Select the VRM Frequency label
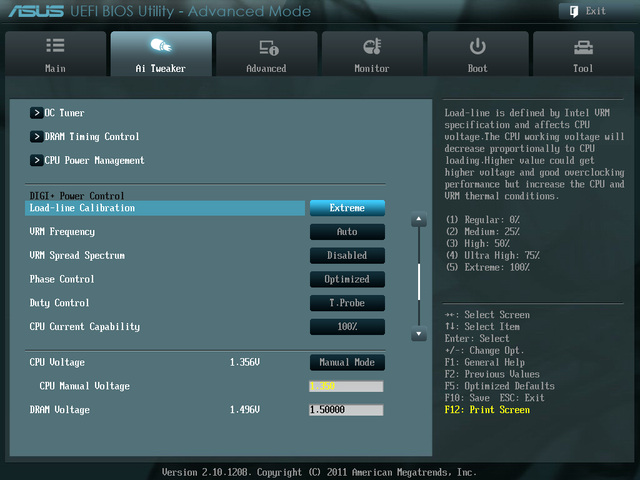The height and width of the screenshot is (480, 640). 62,232
